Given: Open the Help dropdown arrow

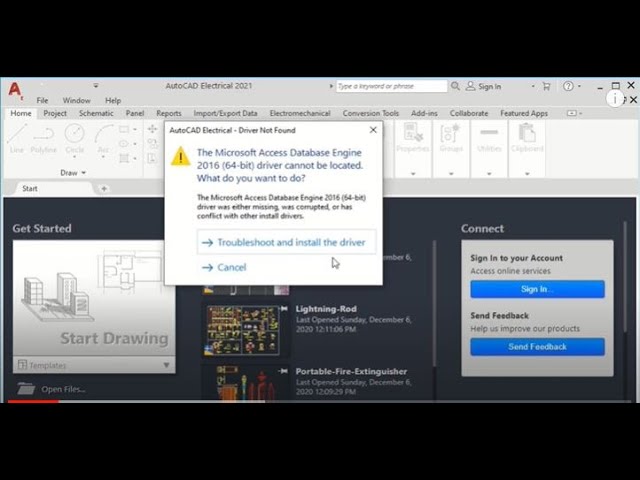Looking at the screenshot, I should pyautogui.click(x=579, y=86).
